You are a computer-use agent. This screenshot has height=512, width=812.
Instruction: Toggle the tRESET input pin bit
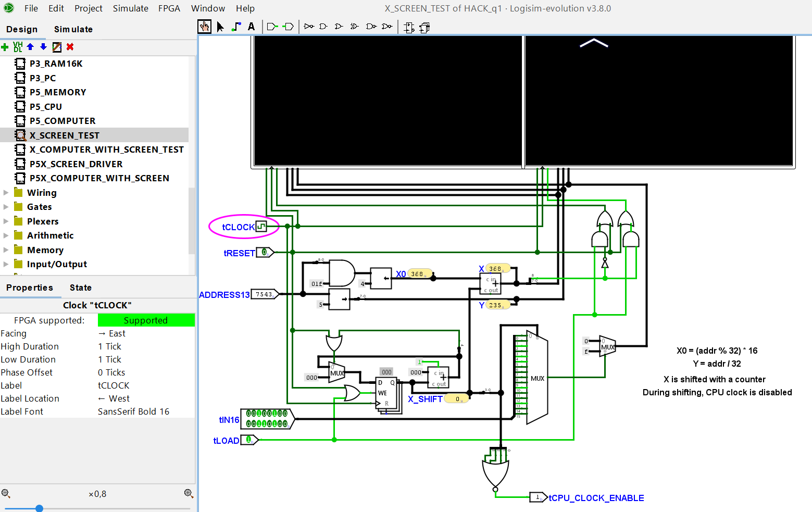point(265,253)
